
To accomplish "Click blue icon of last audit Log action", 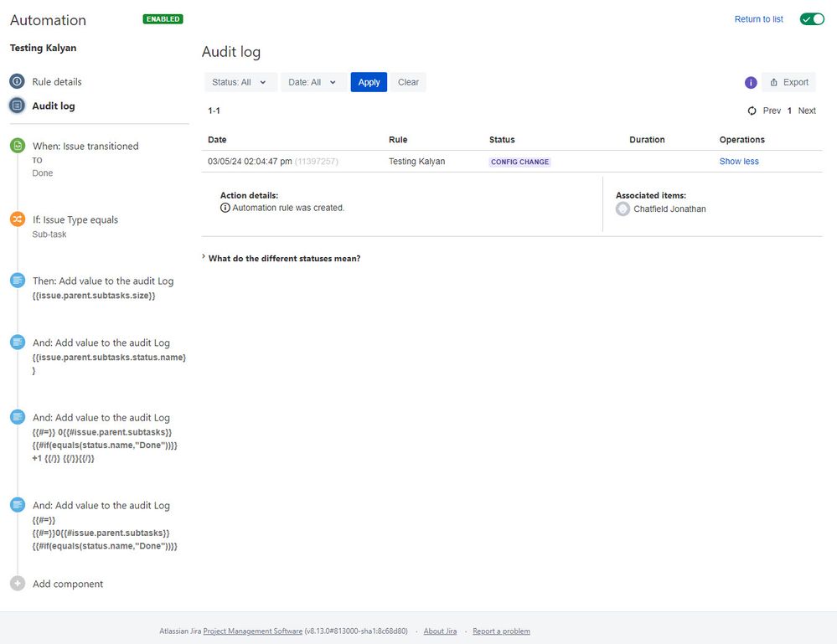I will [18, 504].
